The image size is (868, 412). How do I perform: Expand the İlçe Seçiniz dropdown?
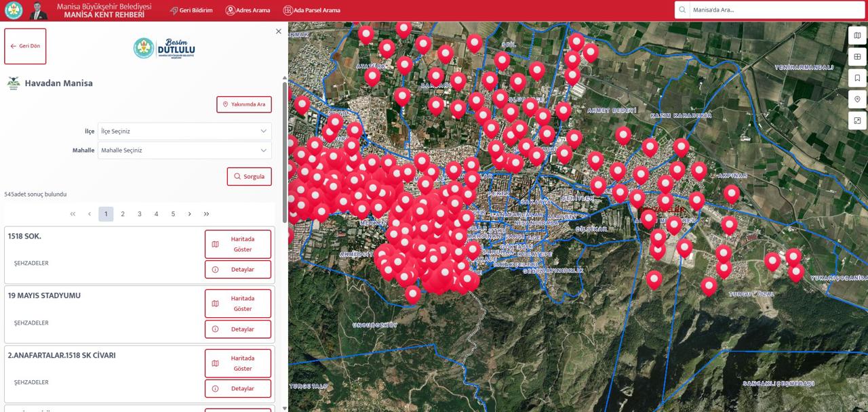[184, 131]
